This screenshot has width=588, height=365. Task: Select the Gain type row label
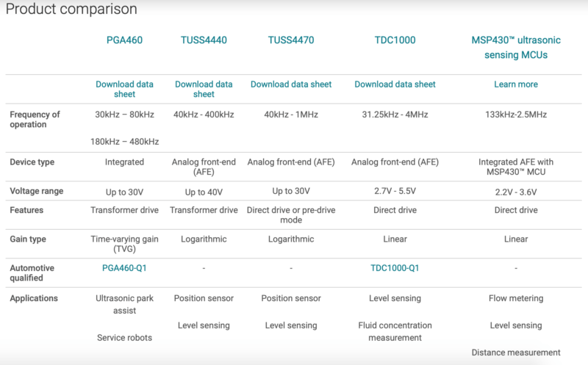[x=28, y=239]
